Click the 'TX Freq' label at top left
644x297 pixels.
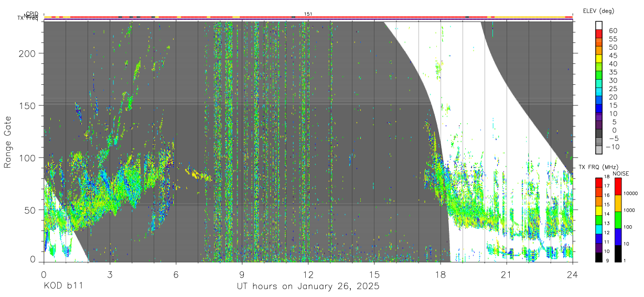[29, 19]
